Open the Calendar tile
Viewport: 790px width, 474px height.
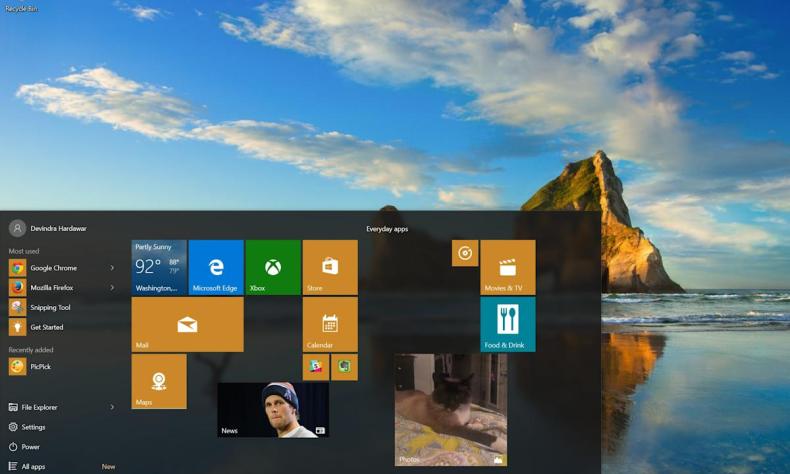330,324
